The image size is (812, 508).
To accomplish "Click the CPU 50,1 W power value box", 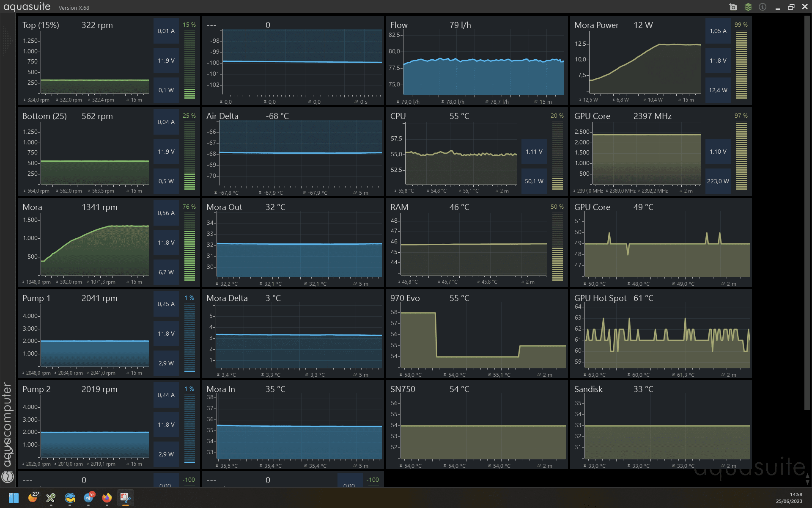I will tap(534, 181).
